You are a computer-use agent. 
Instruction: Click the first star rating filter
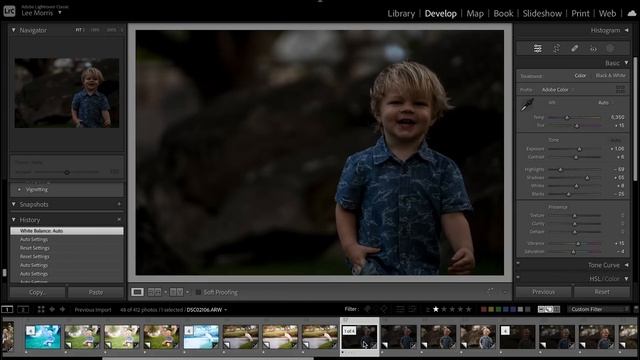tap(436, 309)
